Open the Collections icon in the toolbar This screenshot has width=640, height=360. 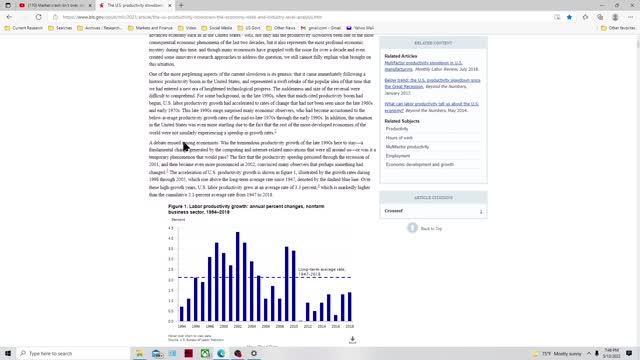[600, 17]
